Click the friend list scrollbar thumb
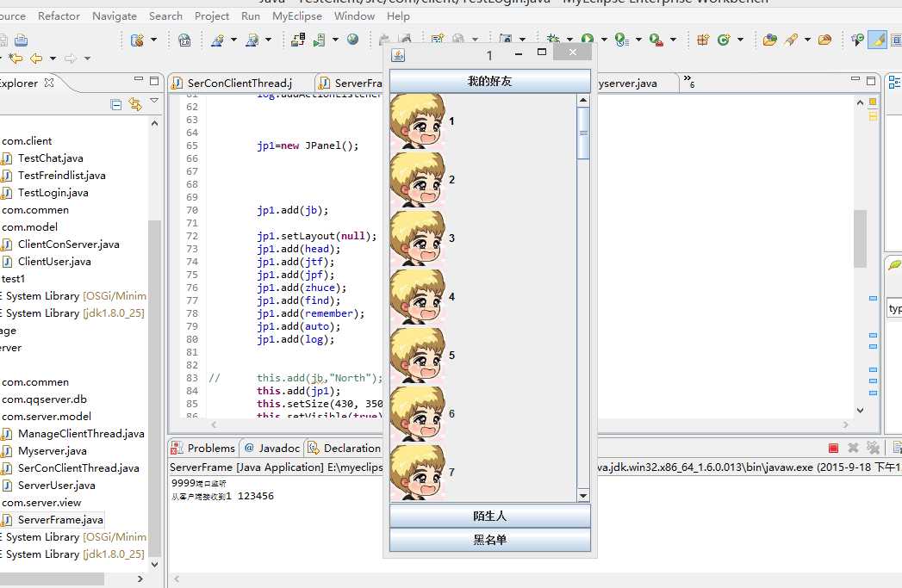Image resolution: width=902 pixels, height=588 pixels. (x=582, y=133)
